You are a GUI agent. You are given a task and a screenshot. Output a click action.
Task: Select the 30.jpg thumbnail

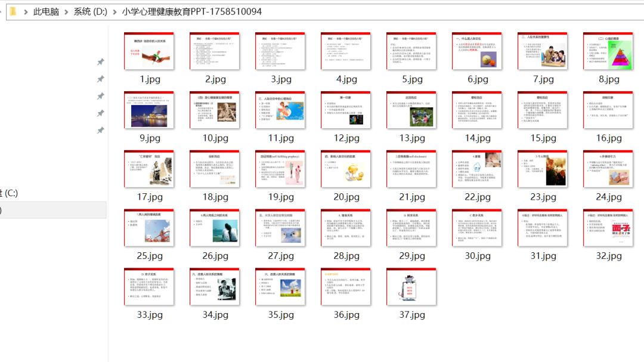477,228
